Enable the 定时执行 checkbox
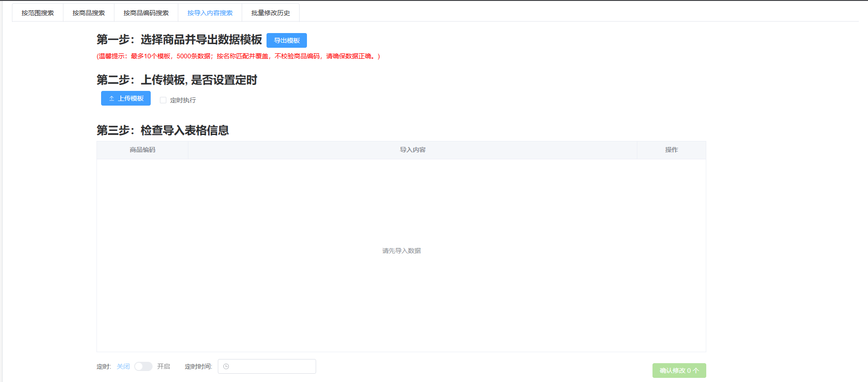 coord(163,100)
